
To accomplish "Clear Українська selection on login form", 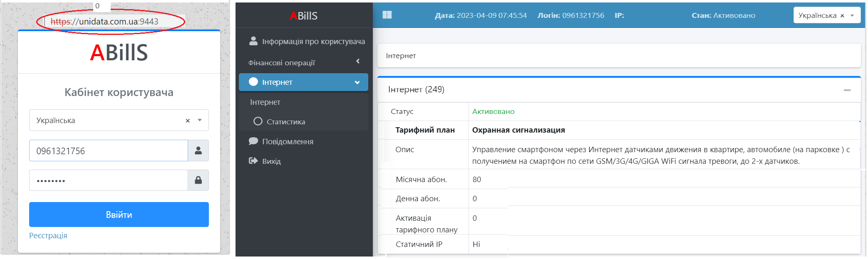I will coord(188,121).
